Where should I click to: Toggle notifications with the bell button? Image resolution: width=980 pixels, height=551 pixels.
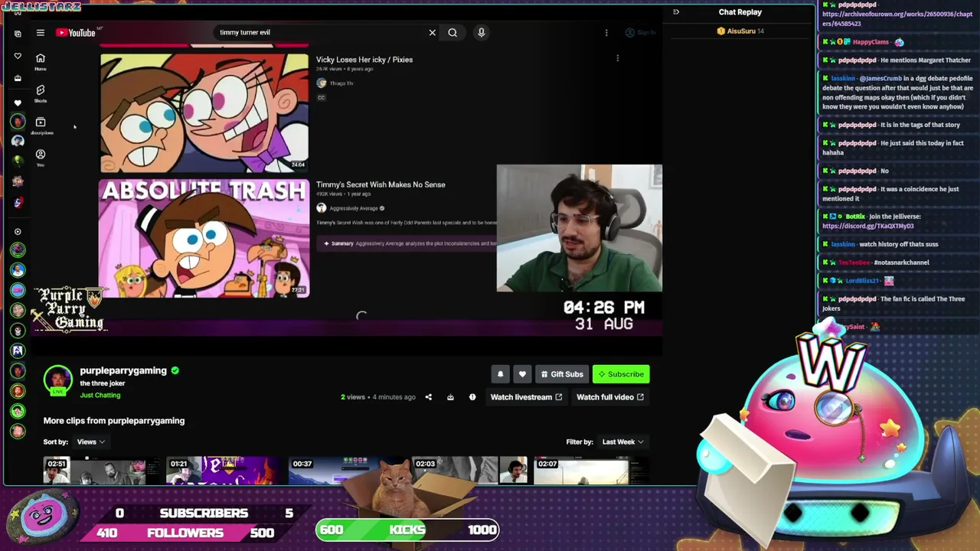coord(501,374)
